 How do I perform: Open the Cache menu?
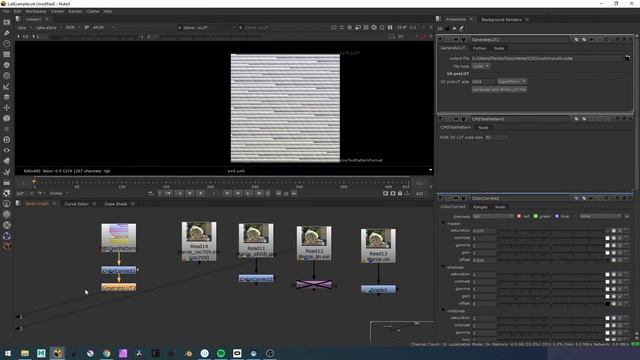pos(93,11)
